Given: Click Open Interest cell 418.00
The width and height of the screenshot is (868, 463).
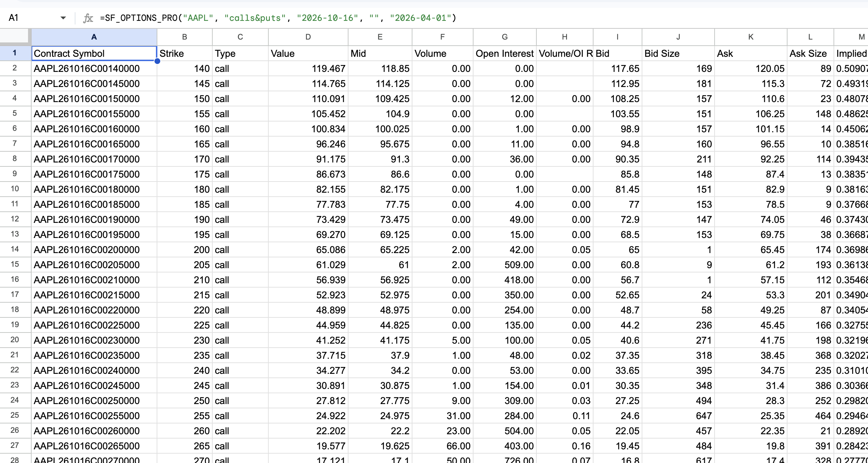Looking at the screenshot, I should click(x=505, y=280).
